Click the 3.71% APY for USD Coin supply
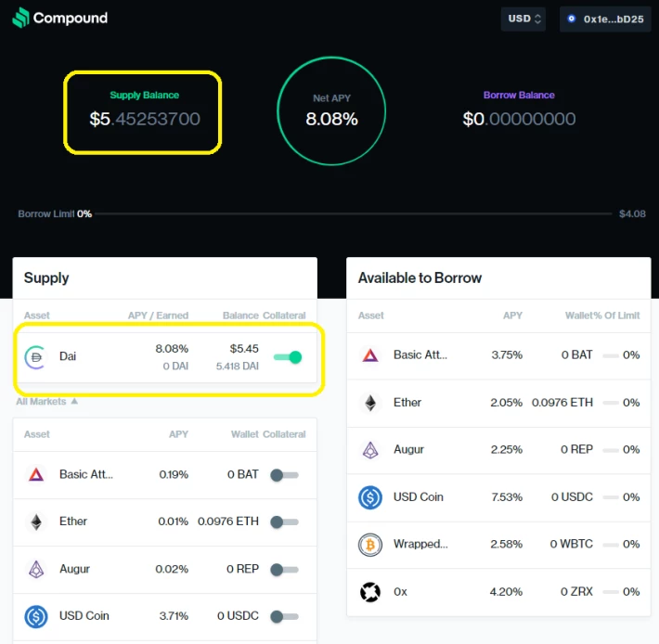 [x=174, y=616]
